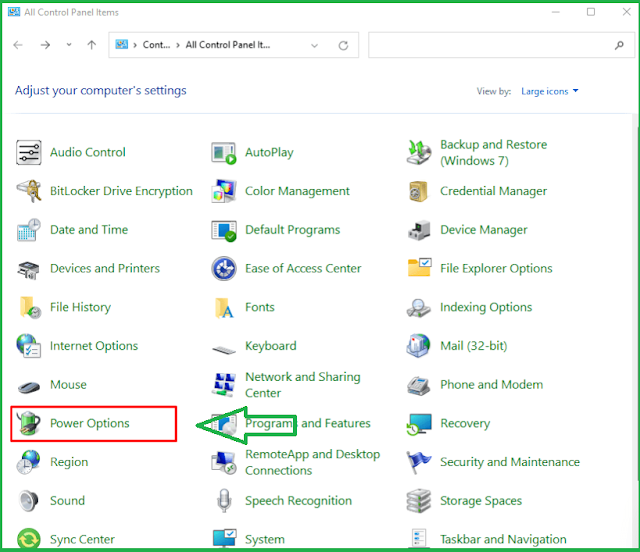Viewport: 640px width, 552px height.
Task: Open the Recovery icon
Action: click(419, 424)
